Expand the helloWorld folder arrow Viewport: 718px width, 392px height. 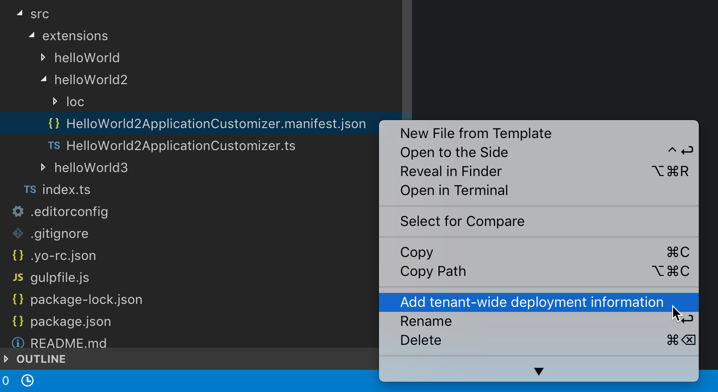click(x=43, y=57)
